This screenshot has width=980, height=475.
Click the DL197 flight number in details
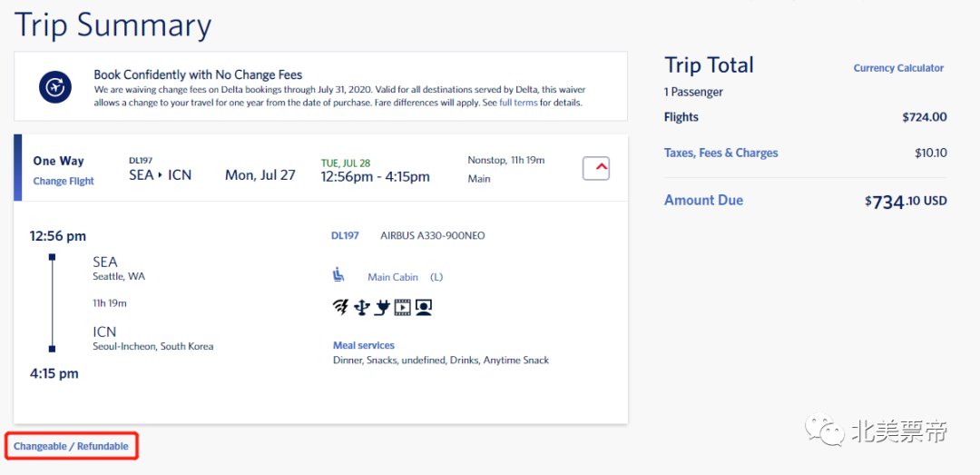point(345,235)
